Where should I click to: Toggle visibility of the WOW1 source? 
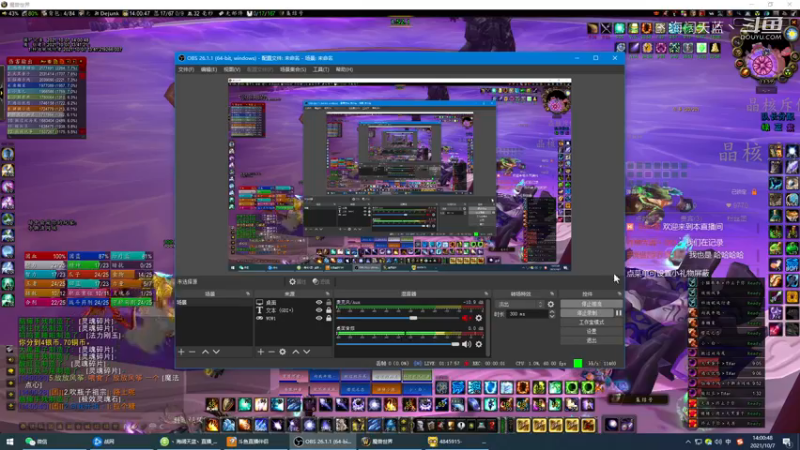tap(319, 318)
